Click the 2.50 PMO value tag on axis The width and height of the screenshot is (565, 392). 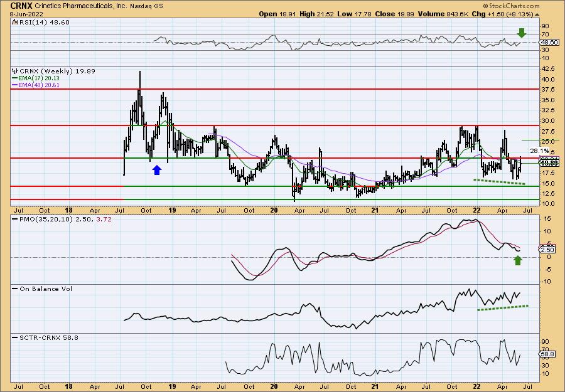[548, 250]
